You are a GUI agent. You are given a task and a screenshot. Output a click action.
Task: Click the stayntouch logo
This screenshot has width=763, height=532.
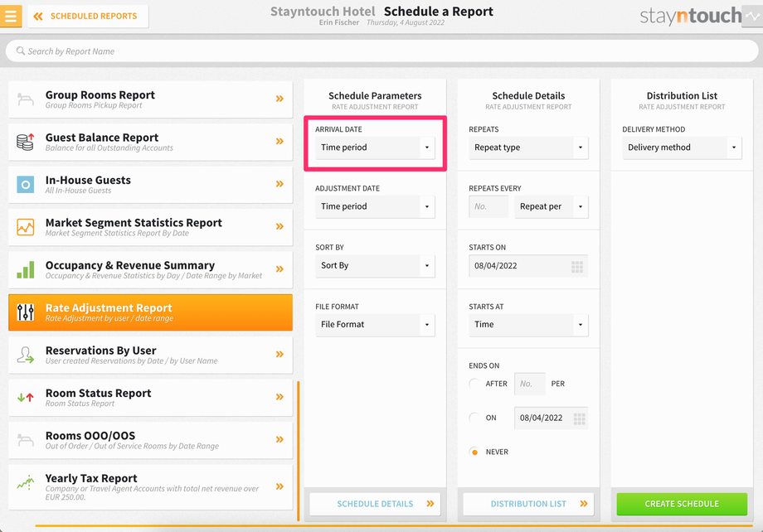(x=691, y=16)
